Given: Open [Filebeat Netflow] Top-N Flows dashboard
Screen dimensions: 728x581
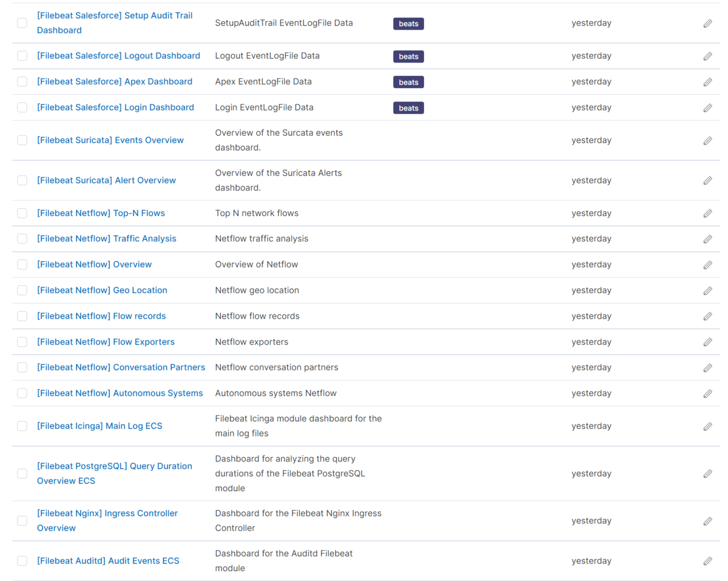Looking at the screenshot, I should pyautogui.click(x=101, y=213).
